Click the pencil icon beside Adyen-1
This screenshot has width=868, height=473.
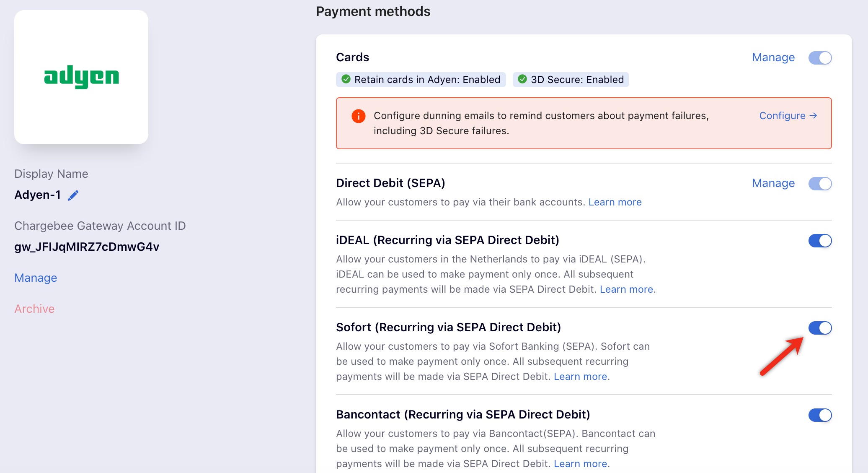73,195
